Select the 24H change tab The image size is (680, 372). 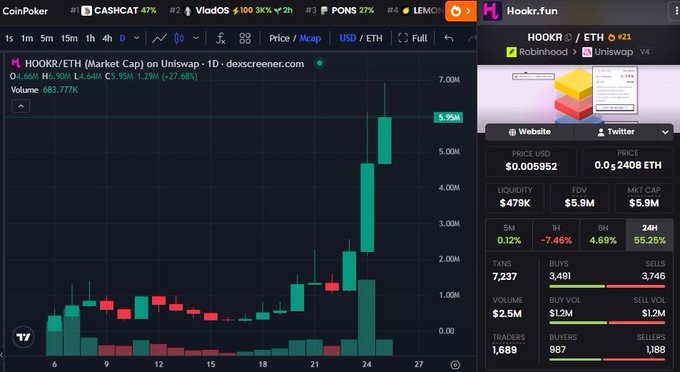click(650, 235)
